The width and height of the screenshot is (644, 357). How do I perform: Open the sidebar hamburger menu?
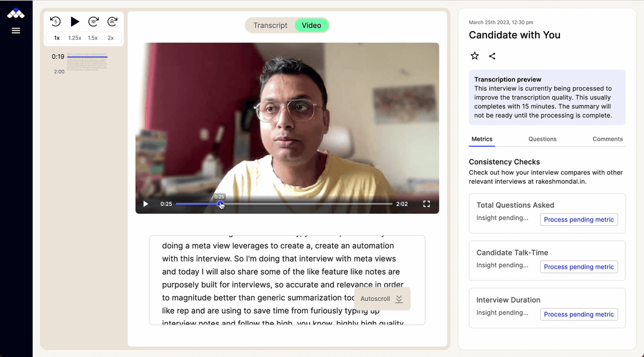pyautogui.click(x=16, y=32)
